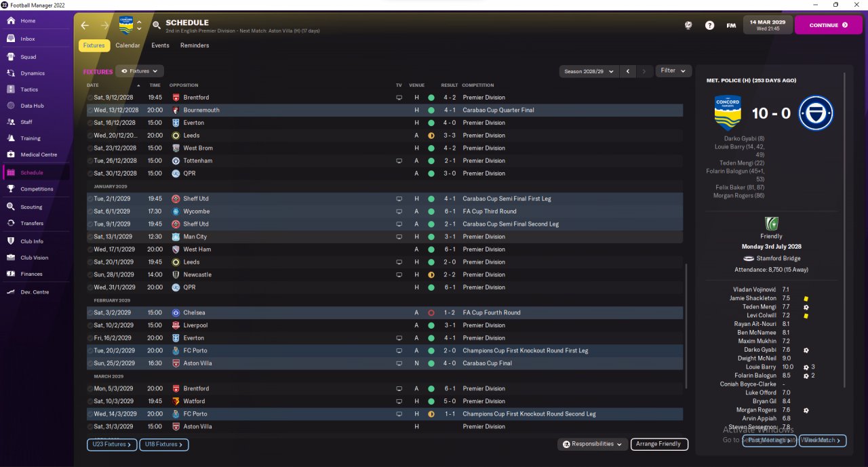Open the help question mark icon
The width and height of the screenshot is (868, 467).
point(709,25)
